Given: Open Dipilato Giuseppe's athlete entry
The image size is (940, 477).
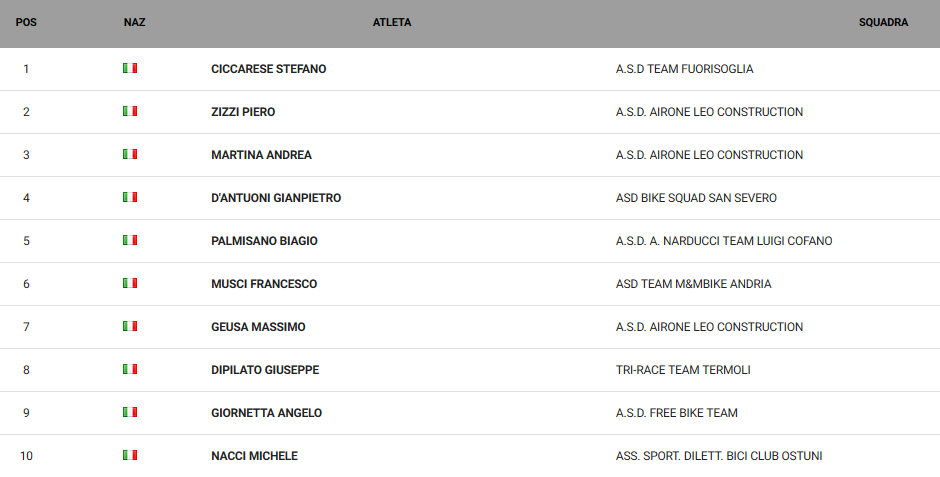Looking at the screenshot, I should (x=265, y=370).
